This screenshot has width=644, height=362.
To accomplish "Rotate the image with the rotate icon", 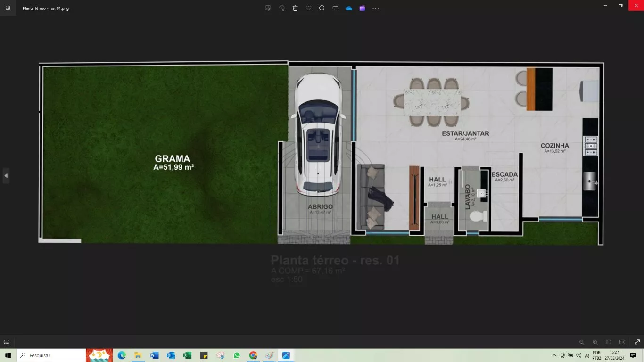I will point(282,8).
